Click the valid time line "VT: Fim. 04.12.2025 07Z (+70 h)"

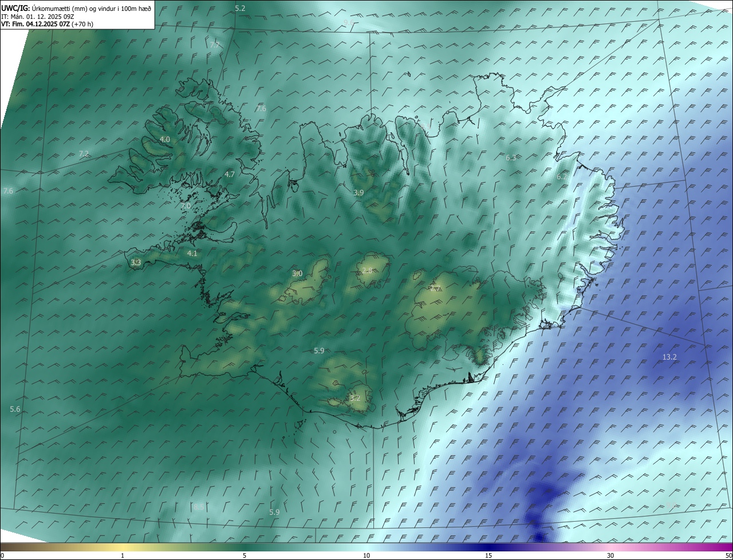coord(47,24)
